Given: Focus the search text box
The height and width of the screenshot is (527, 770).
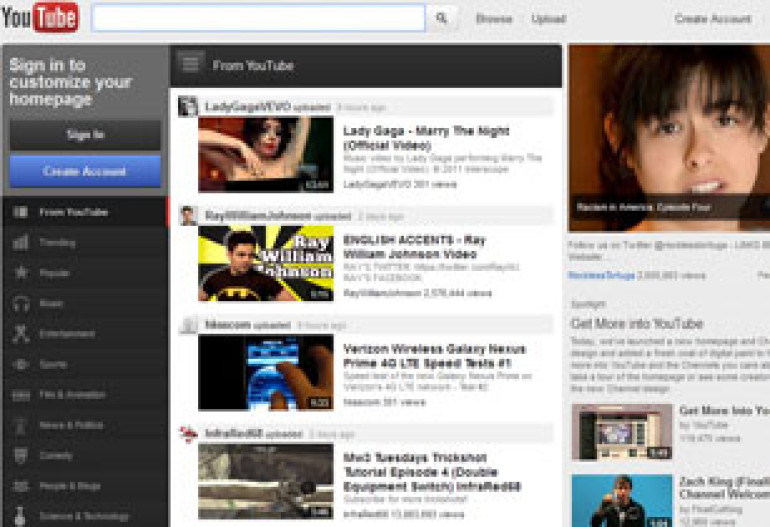Looking at the screenshot, I should click(x=259, y=19).
